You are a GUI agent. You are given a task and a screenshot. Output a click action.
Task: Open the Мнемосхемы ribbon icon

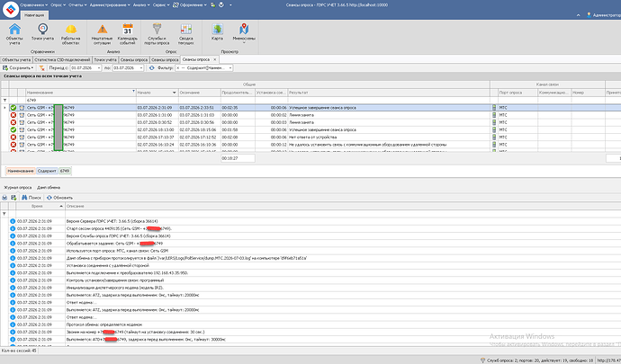click(244, 32)
